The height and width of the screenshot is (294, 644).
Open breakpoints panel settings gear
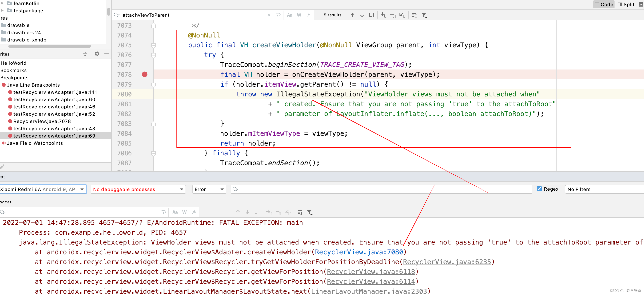(x=97, y=54)
